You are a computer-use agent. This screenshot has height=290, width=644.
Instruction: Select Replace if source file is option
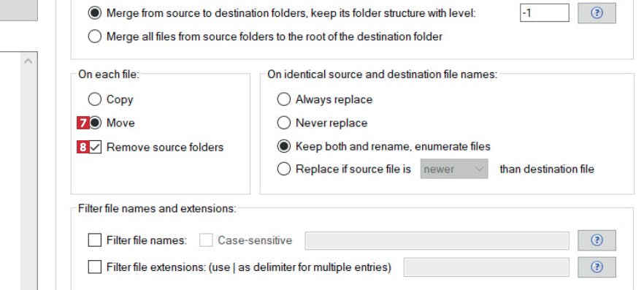coord(283,169)
